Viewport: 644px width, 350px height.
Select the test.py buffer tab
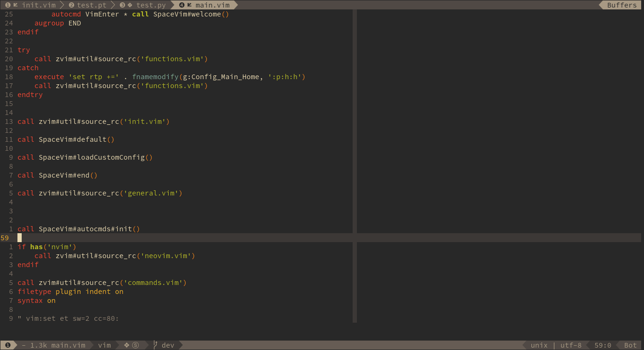[x=151, y=5]
